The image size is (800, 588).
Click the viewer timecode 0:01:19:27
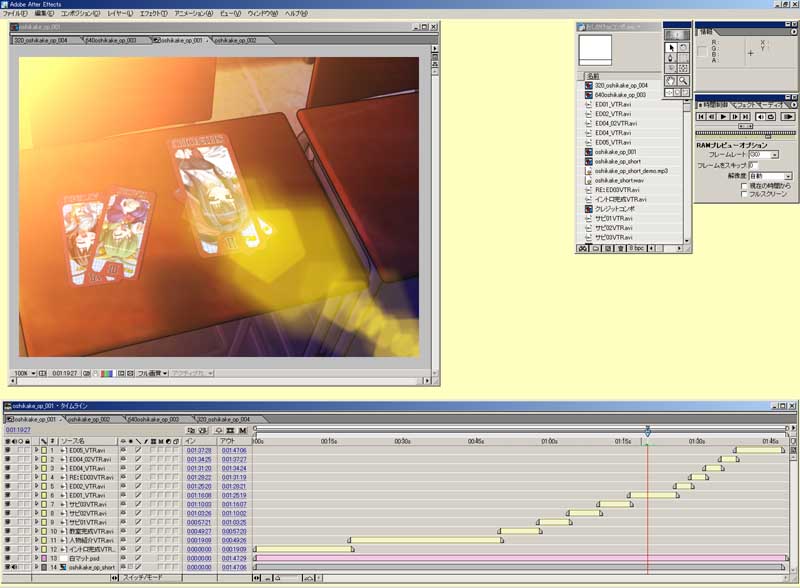coord(64,374)
